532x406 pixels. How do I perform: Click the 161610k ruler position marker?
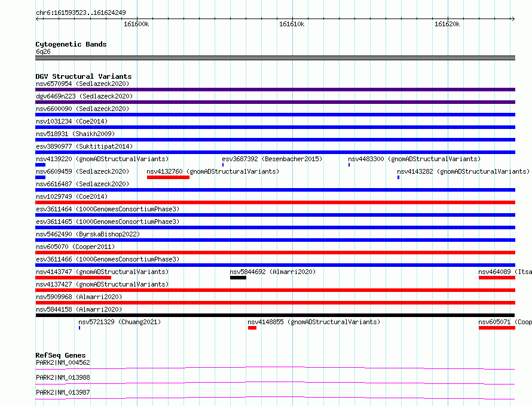pos(292,24)
